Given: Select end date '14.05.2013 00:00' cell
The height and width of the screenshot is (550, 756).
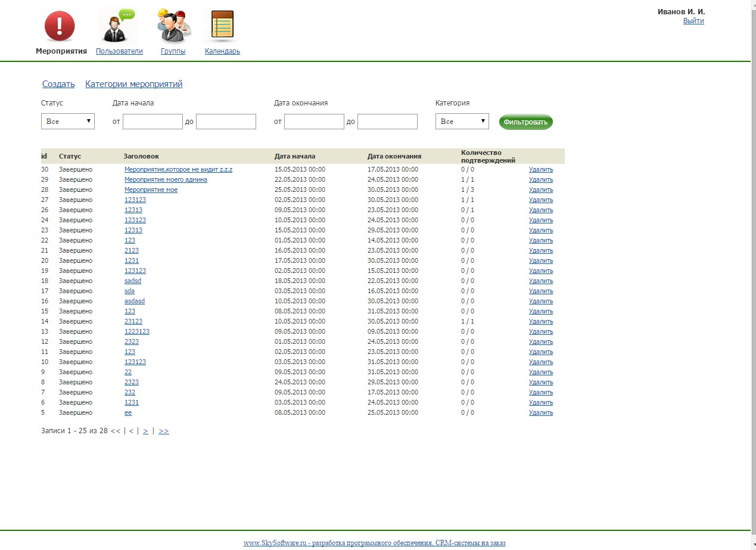Looking at the screenshot, I should coord(393,241).
